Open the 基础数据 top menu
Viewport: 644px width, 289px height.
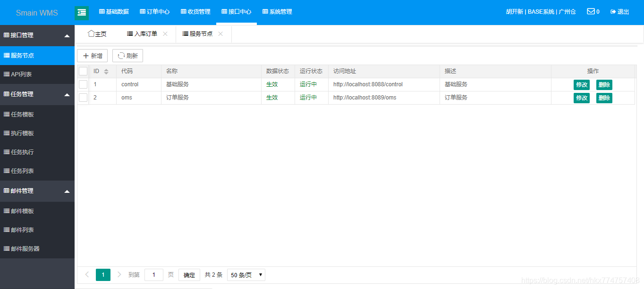coord(114,12)
